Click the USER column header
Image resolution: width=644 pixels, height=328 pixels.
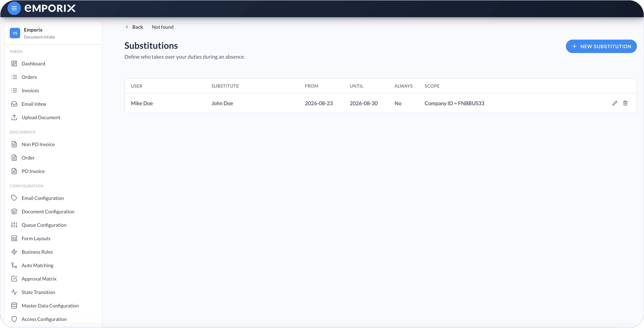pyautogui.click(x=136, y=86)
